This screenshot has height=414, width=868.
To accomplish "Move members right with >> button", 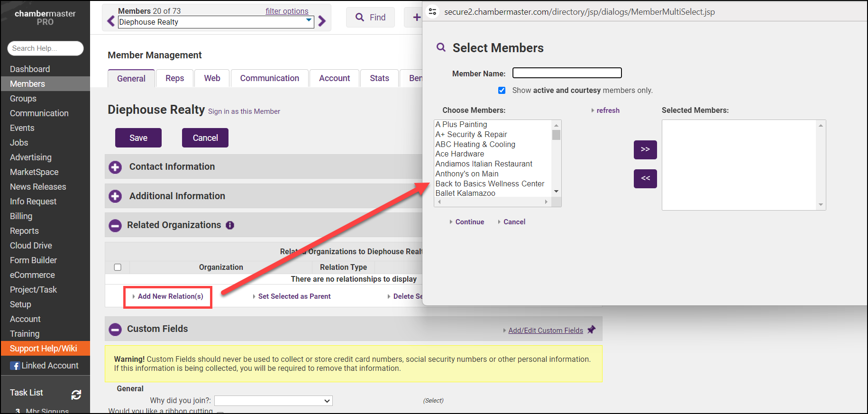I will (645, 149).
